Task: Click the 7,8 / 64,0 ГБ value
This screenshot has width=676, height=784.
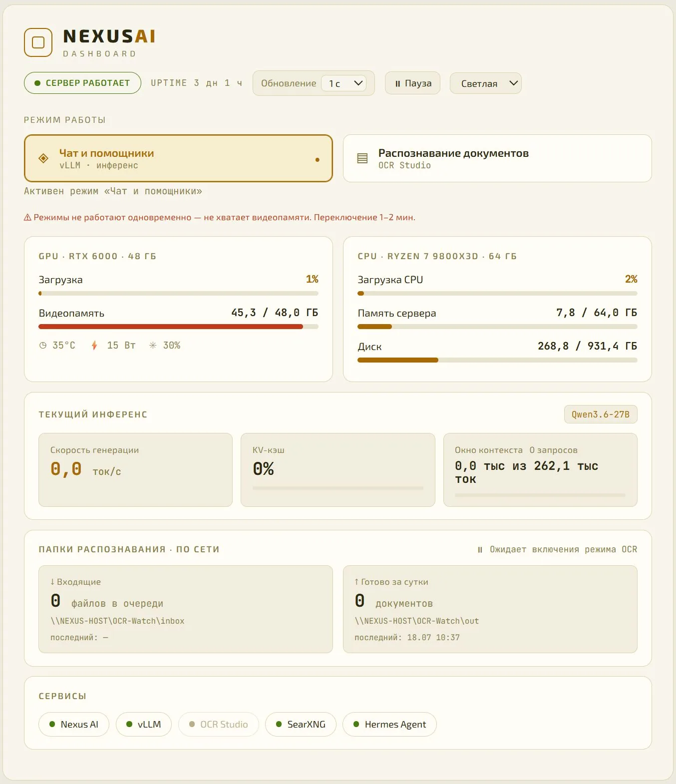Action: click(597, 313)
